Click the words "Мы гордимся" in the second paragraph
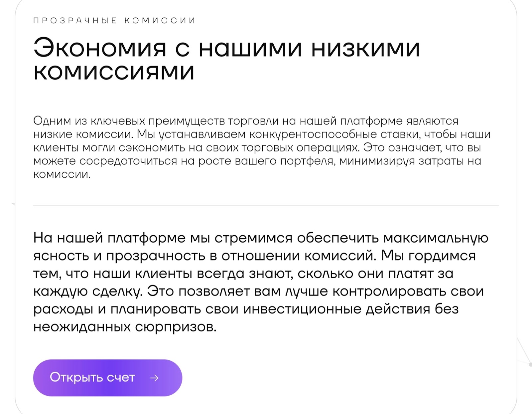The width and height of the screenshot is (532, 414). pyautogui.click(x=428, y=256)
